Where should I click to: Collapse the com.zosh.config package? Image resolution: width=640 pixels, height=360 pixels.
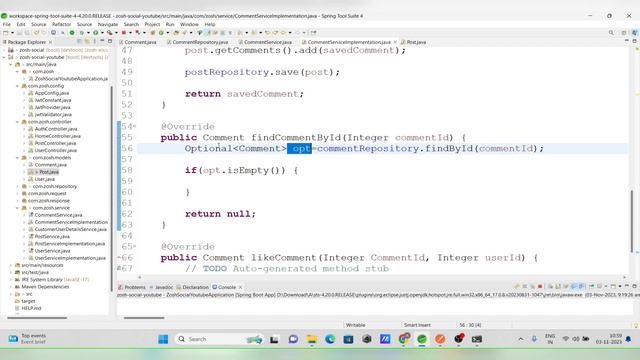pyautogui.click(x=18, y=86)
